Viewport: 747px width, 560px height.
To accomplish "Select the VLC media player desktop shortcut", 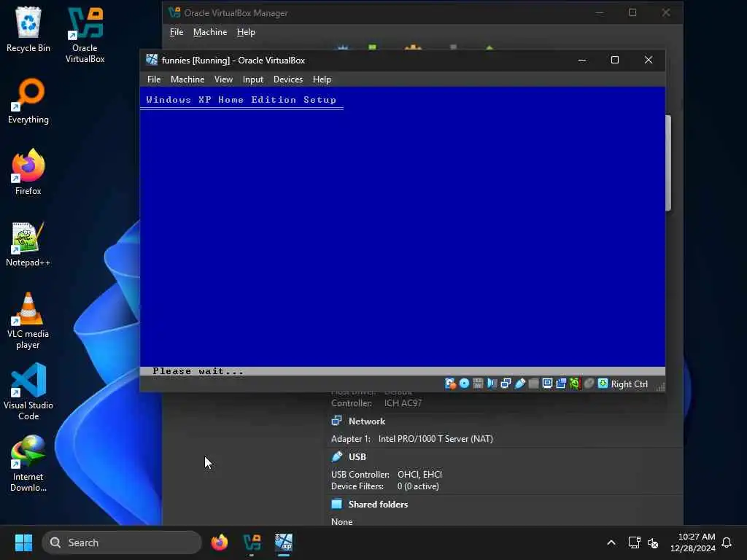I will (x=28, y=321).
